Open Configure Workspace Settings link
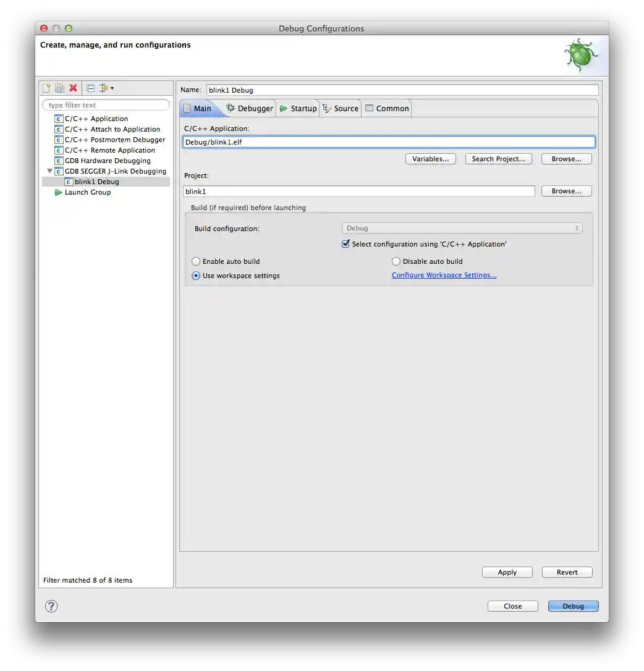The image size is (644, 671). click(444, 275)
